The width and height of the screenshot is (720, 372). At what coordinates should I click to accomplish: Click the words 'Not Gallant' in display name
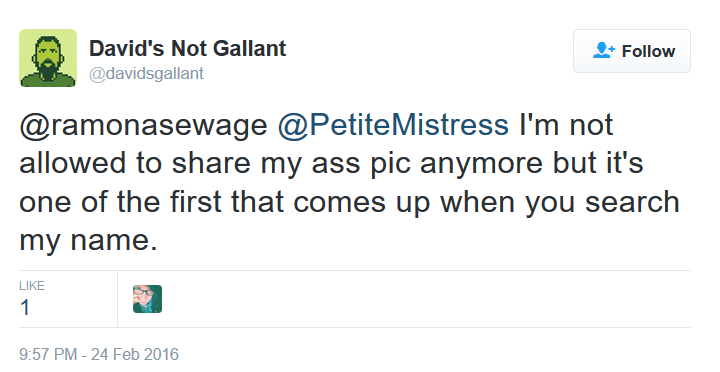coord(228,48)
